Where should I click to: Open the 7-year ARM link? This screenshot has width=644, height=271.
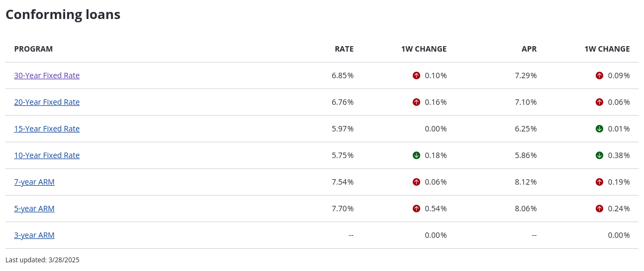(x=34, y=182)
